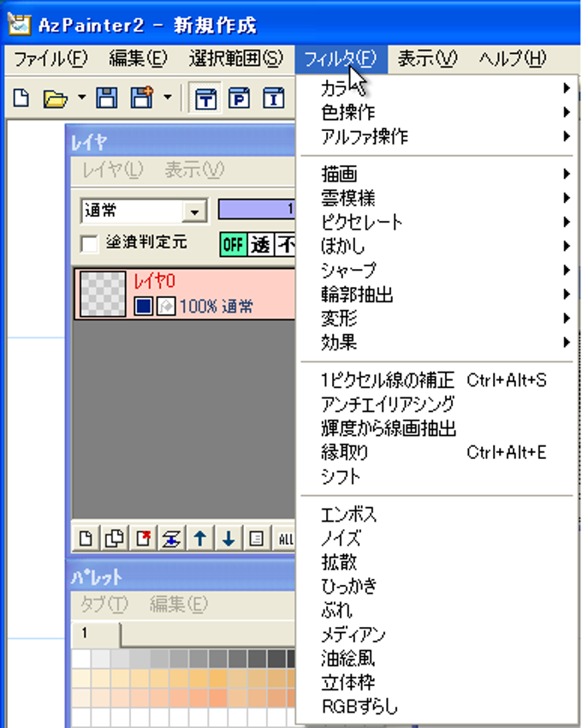
Task: Apply the 油絵風 filter
Action: tap(436, 659)
